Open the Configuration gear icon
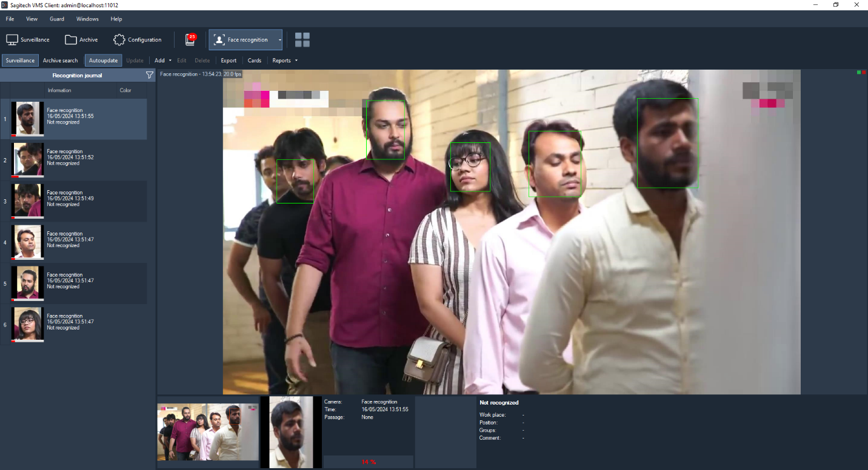 pyautogui.click(x=119, y=40)
